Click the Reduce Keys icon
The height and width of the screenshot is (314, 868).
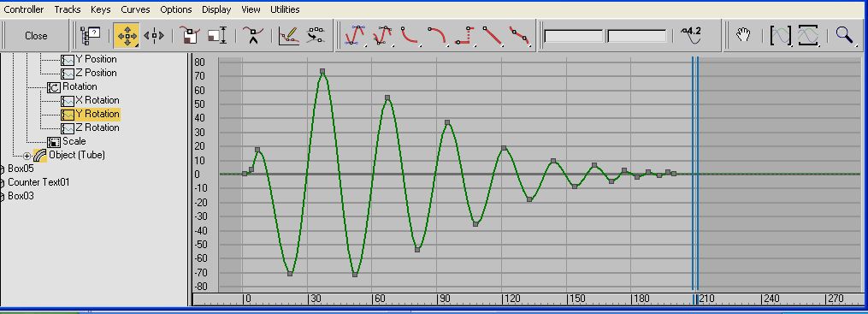pyautogui.click(x=316, y=36)
